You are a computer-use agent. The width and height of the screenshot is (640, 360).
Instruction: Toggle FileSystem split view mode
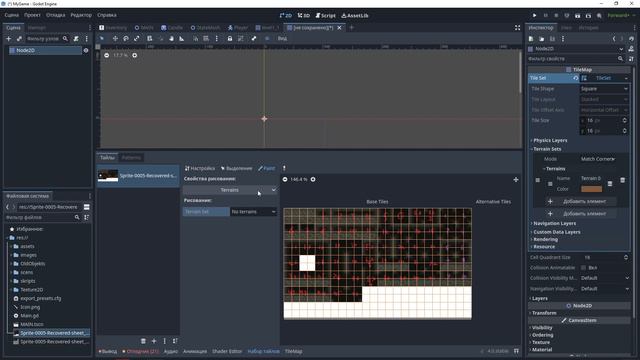tap(87, 207)
